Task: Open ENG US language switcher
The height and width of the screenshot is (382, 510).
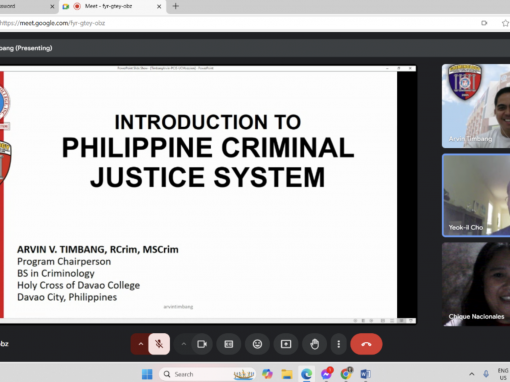Action: 503,374
